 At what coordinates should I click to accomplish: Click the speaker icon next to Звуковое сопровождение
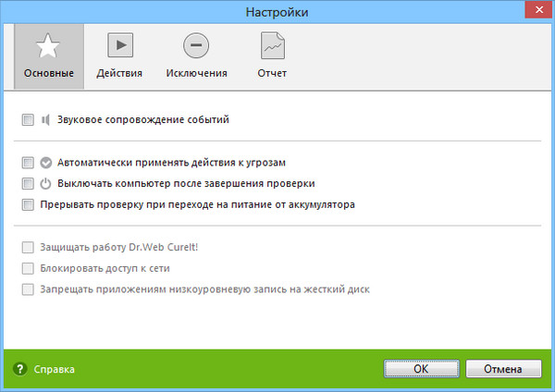click(45, 119)
